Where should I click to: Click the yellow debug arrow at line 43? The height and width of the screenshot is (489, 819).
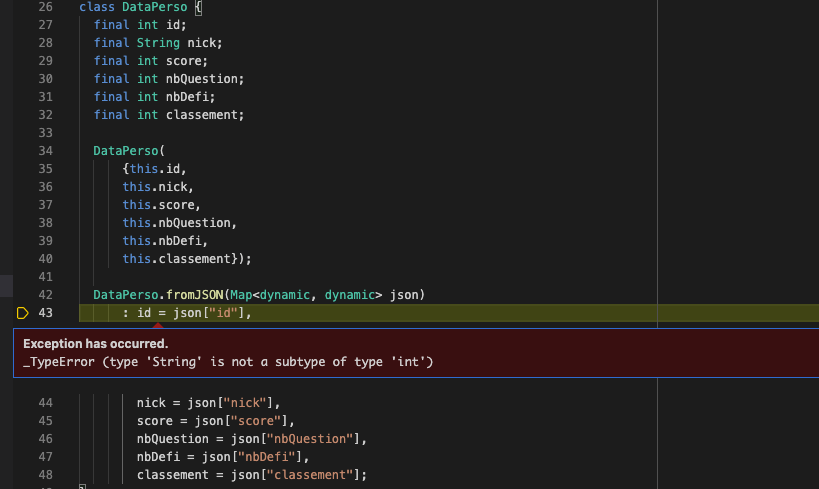[x=23, y=313]
